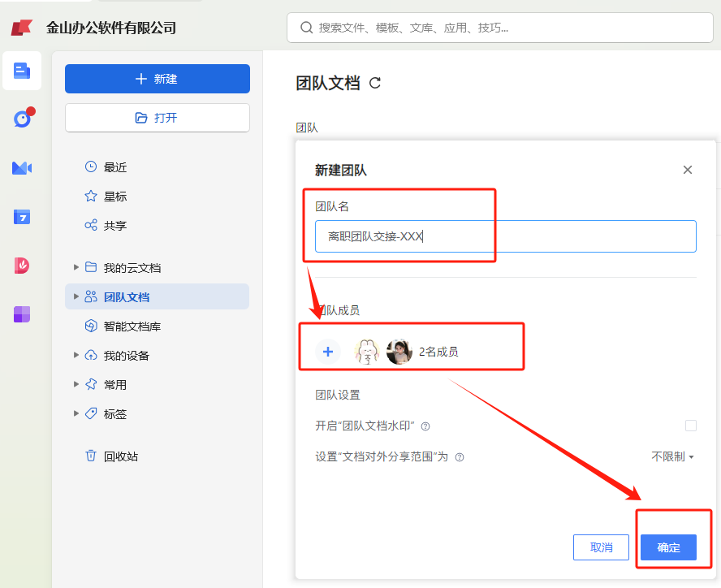Enable the 团队文档水印 checkbox
The width and height of the screenshot is (721, 588).
coord(691,426)
